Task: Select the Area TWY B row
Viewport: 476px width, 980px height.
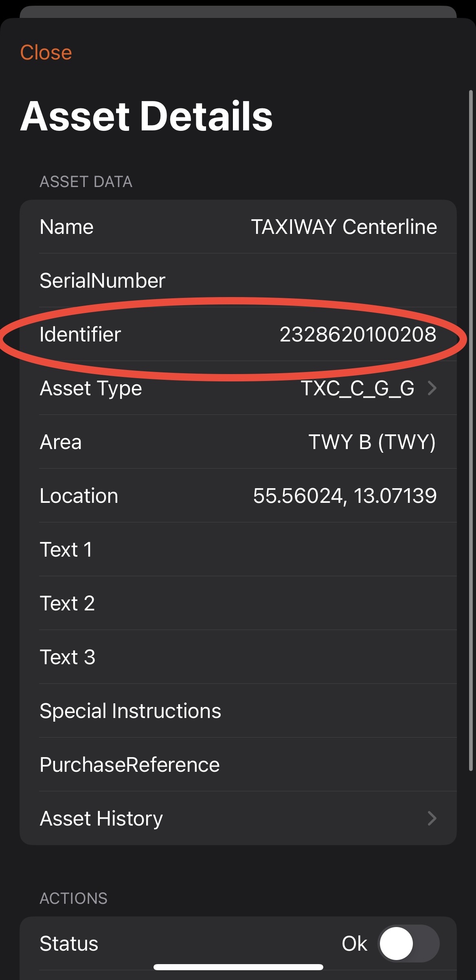Action: coord(238,442)
